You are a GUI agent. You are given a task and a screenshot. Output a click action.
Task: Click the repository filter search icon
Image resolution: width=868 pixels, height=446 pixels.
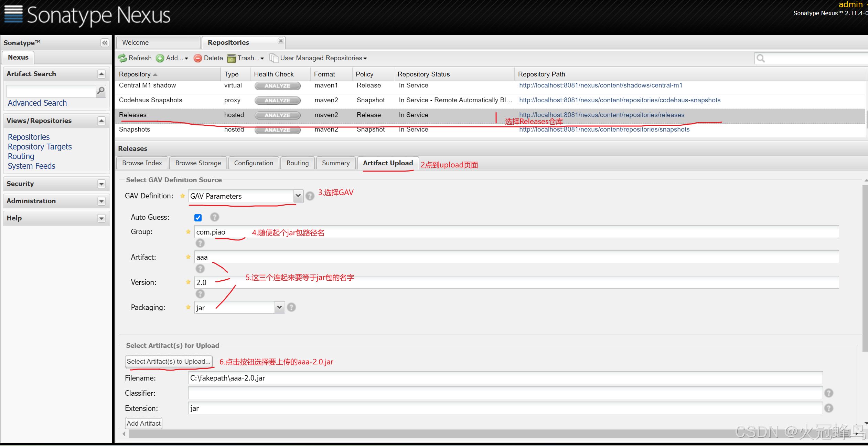click(761, 59)
